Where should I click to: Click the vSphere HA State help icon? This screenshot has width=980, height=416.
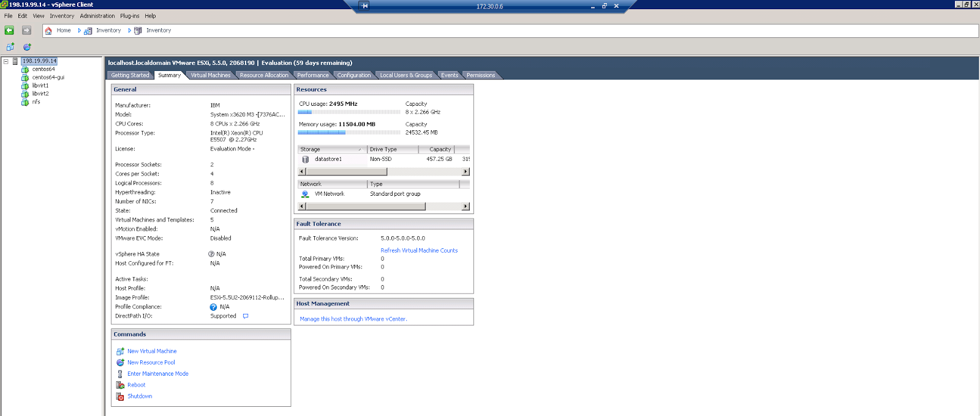tap(211, 254)
